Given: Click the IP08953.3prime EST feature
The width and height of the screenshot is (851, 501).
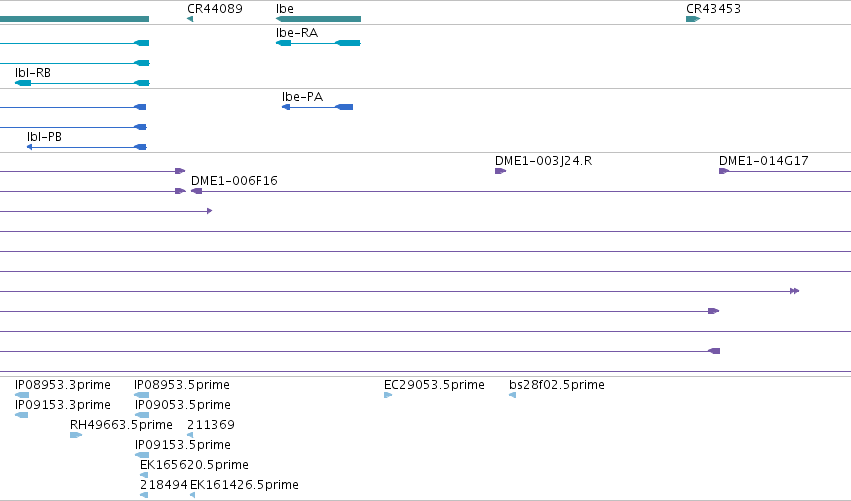Looking at the screenshot, I should point(22,395).
